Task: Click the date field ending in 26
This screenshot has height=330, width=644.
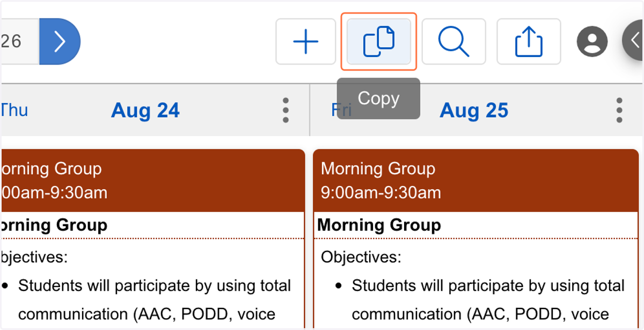Action: click(x=19, y=41)
